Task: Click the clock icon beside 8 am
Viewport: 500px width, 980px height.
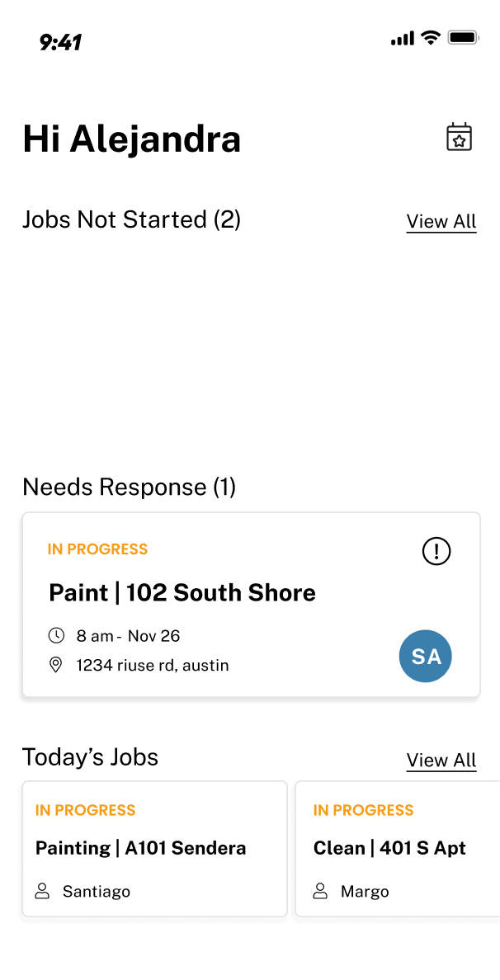Action: click(56, 636)
